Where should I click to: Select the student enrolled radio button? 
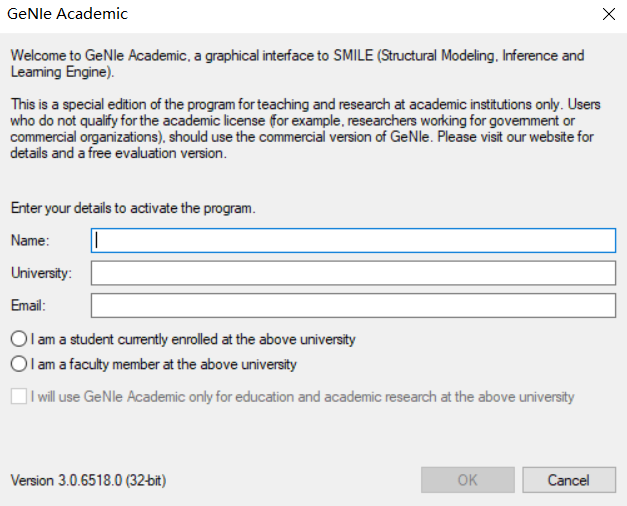point(19,339)
